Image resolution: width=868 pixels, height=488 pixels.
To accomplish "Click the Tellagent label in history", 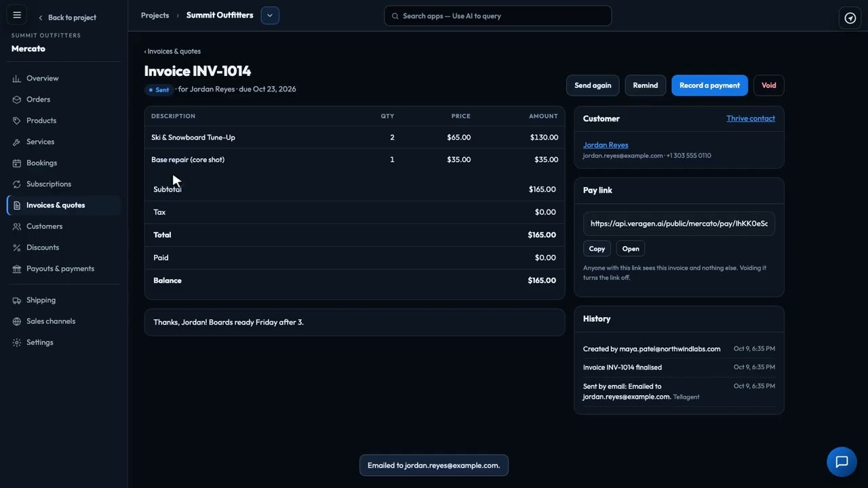I will (686, 397).
